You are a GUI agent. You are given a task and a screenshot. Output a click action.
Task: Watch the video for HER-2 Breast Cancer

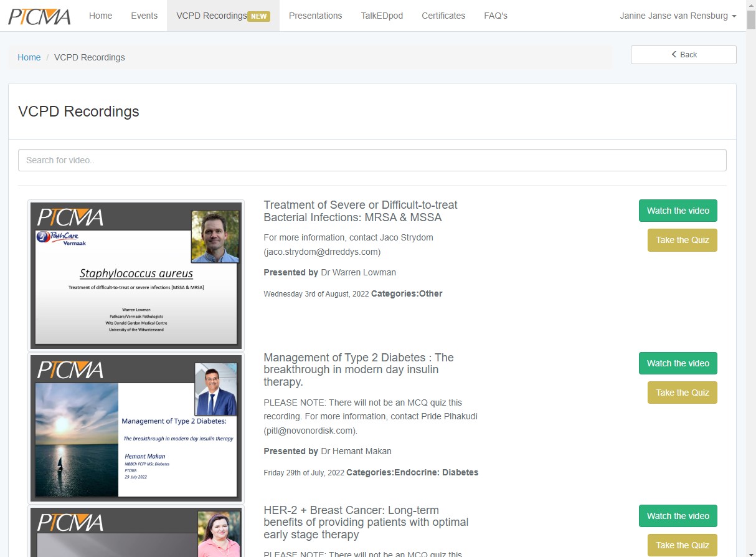678,516
